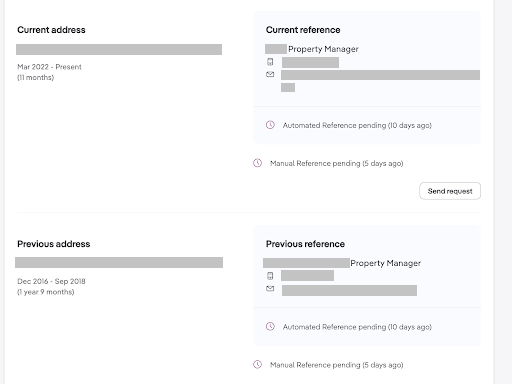Click the Mar 2022 - Present date range
This screenshot has height=384, width=512.
49,67
